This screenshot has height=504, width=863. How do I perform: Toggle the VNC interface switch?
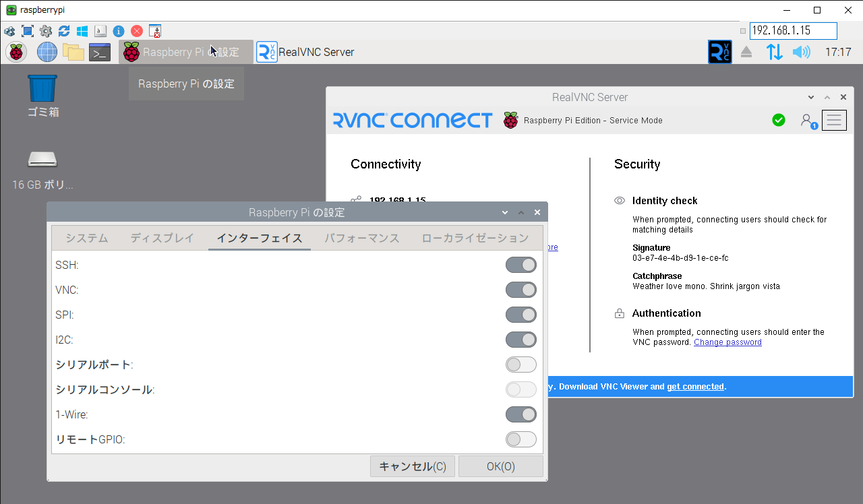(x=521, y=290)
